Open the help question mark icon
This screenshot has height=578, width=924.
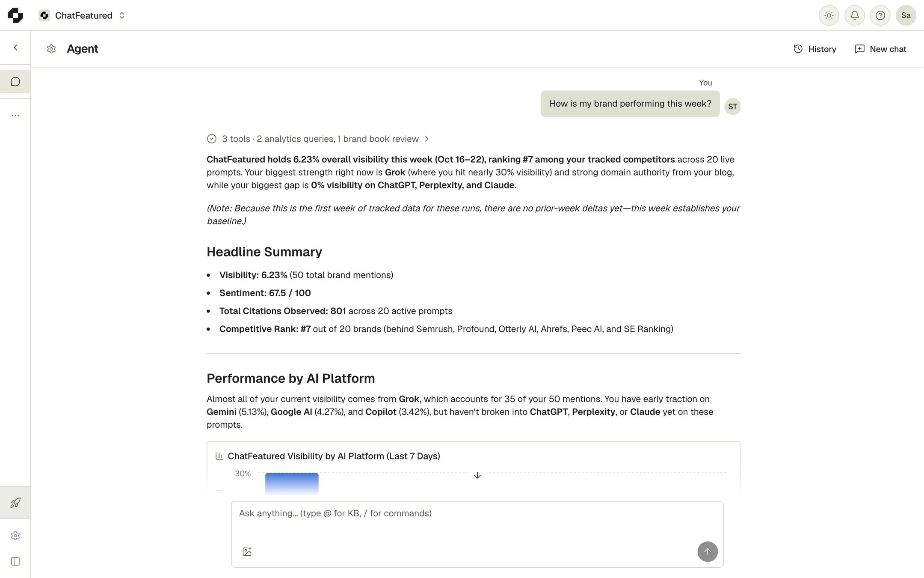(880, 15)
